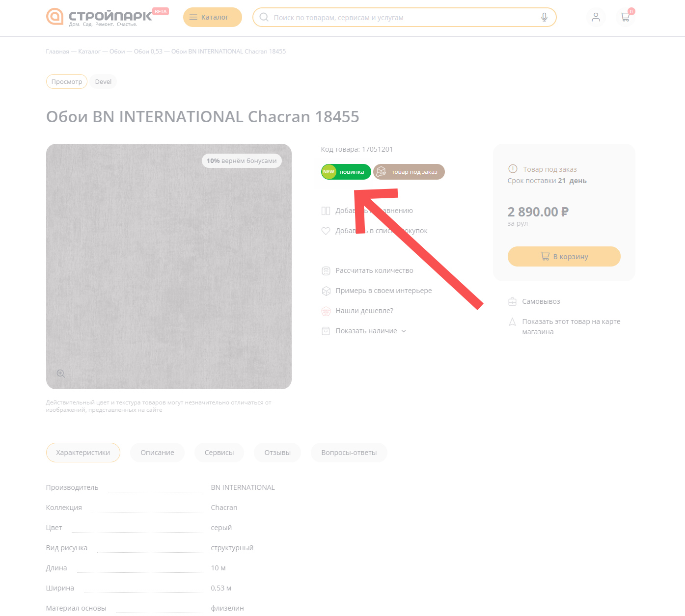Open the Отзывы tab
This screenshot has width=685, height=616.
click(x=277, y=453)
